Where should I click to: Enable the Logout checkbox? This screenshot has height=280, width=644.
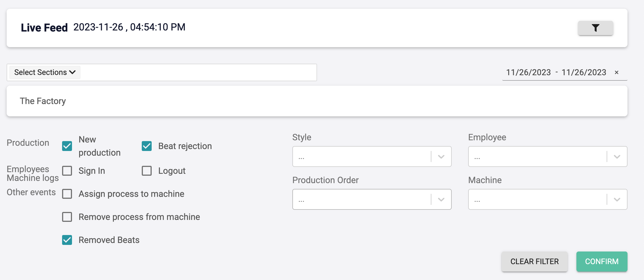(147, 171)
